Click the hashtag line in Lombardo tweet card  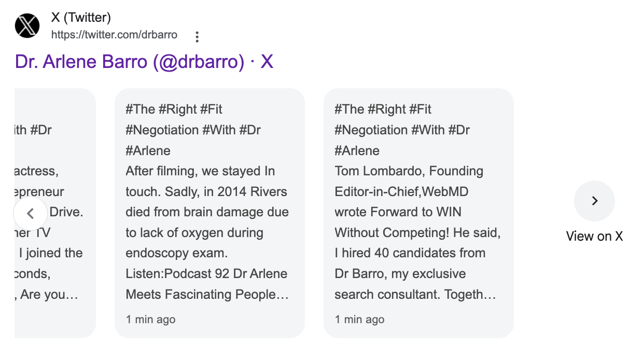(x=402, y=130)
